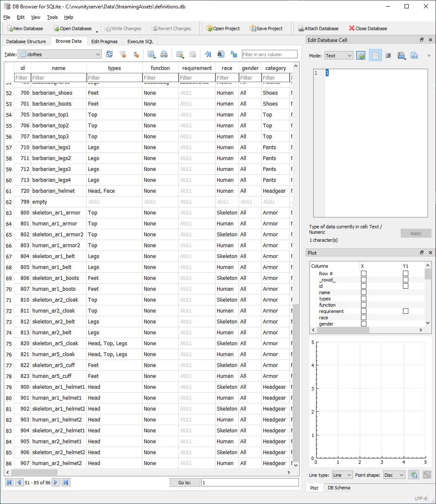Screen dimensions: 436x504
Task: Switch to the Execute SQL tab
Action: 140,41
